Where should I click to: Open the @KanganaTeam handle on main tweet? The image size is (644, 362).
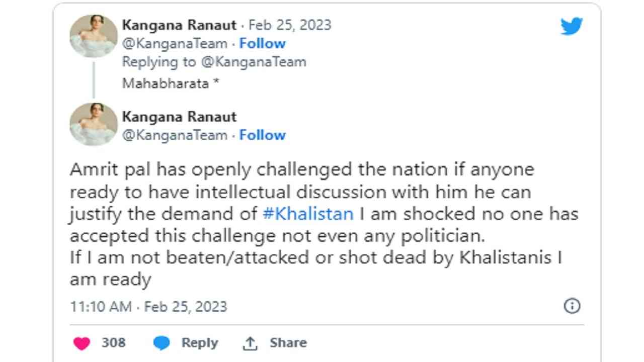pyautogui.click(x=175, y=135)
